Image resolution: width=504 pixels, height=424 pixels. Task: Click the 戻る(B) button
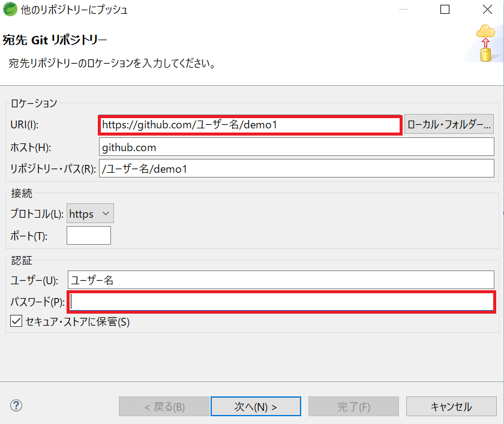click(x=164, y=406)
